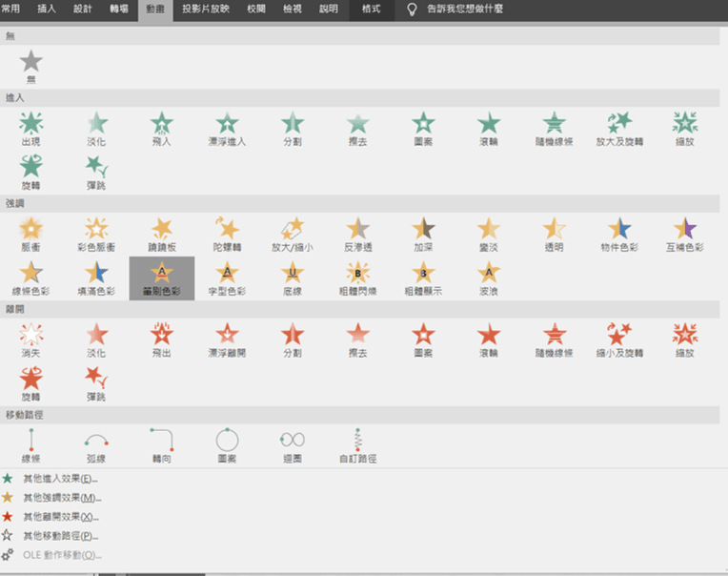
Task: Click the 告訴我您想做什麼 search box
Action: pyautogui.click(x=465, y=9)
